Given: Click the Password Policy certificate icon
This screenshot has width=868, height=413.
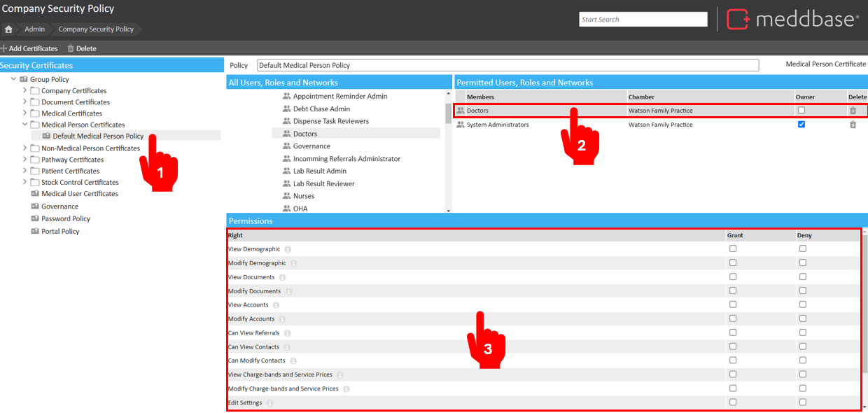Looking at the screenshot, I should (x=35, y=218).
